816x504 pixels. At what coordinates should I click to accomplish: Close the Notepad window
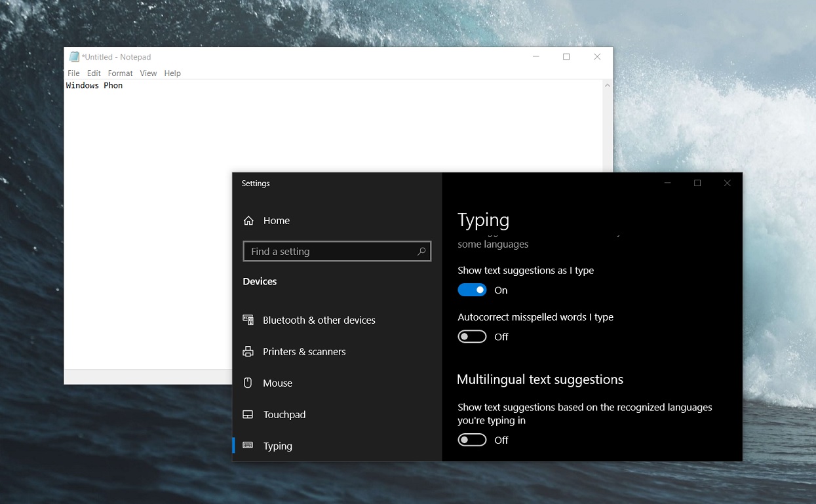click(597, 57)
